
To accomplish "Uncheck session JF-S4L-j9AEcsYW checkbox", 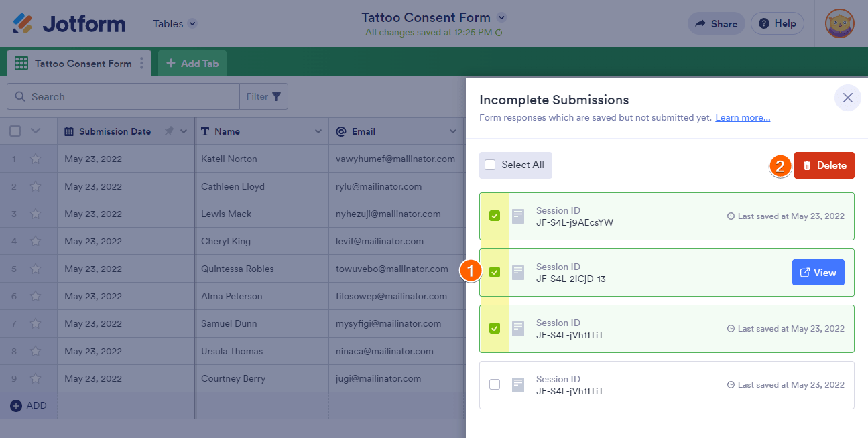I will click(495, 216).
